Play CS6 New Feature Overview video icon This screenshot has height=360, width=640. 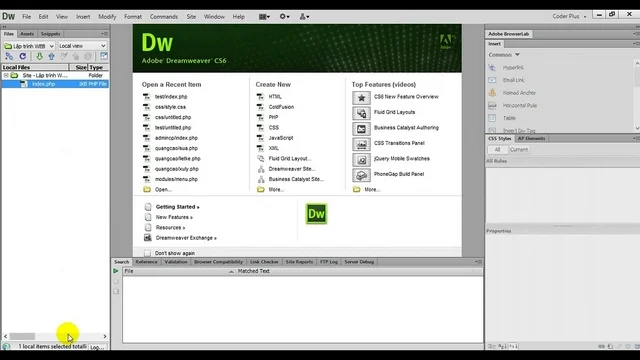pos(361,98)
